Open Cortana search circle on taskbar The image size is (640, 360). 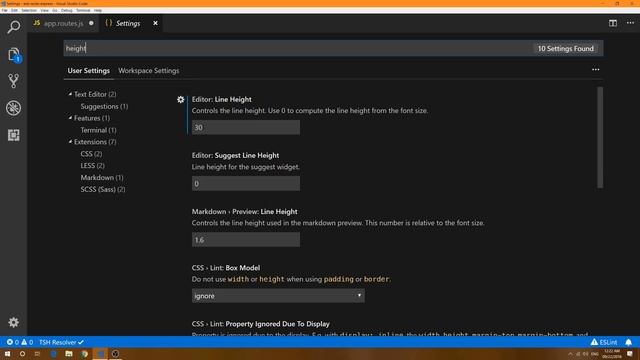click(22, 353)
